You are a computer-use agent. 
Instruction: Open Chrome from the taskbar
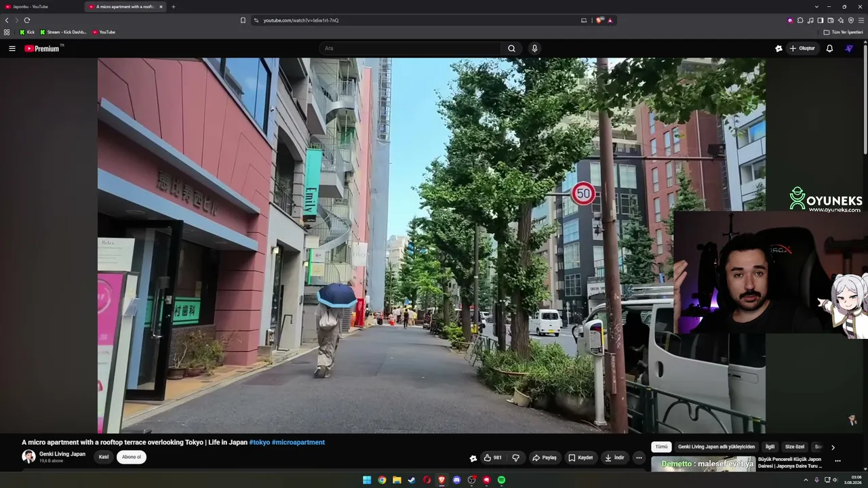[382, 480]
